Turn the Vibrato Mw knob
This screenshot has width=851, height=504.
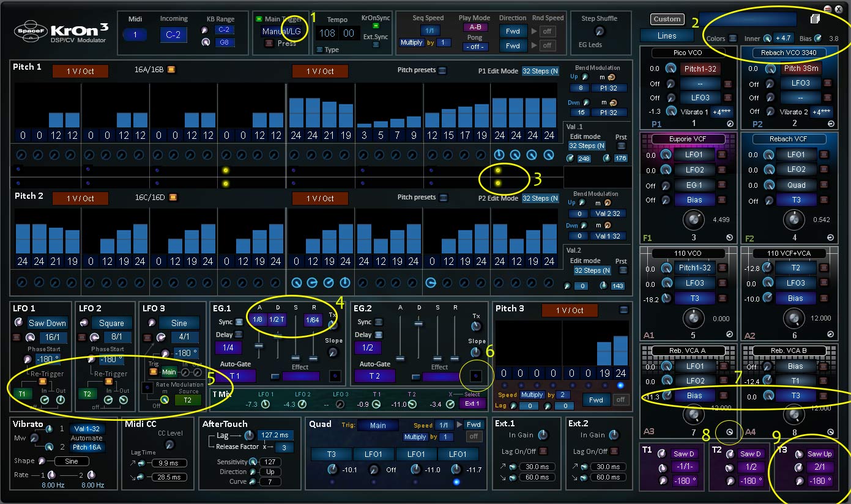[34, 438]
